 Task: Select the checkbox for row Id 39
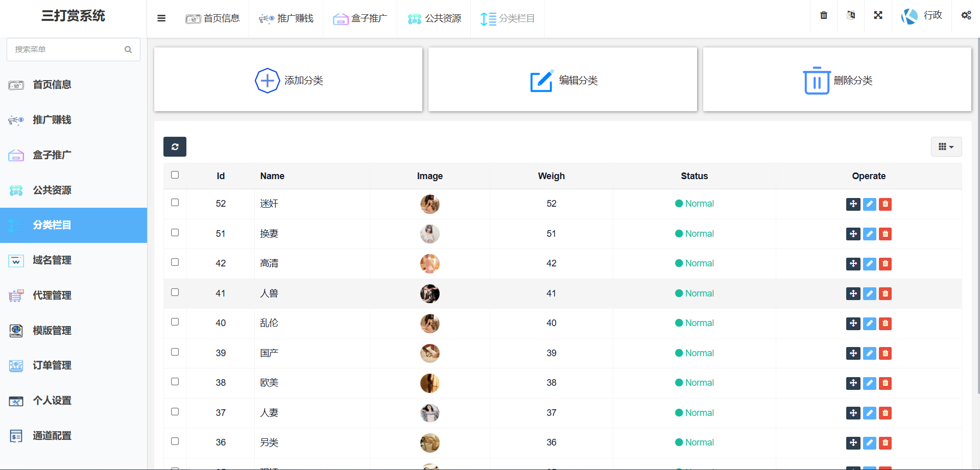[175, 352]
